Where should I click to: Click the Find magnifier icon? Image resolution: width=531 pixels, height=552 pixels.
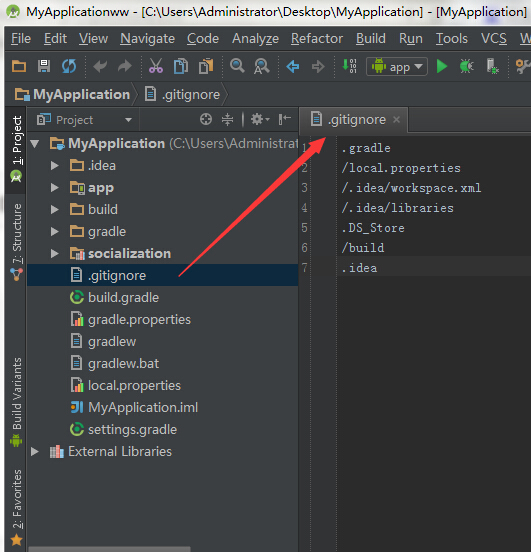click(x=237, y=66)
